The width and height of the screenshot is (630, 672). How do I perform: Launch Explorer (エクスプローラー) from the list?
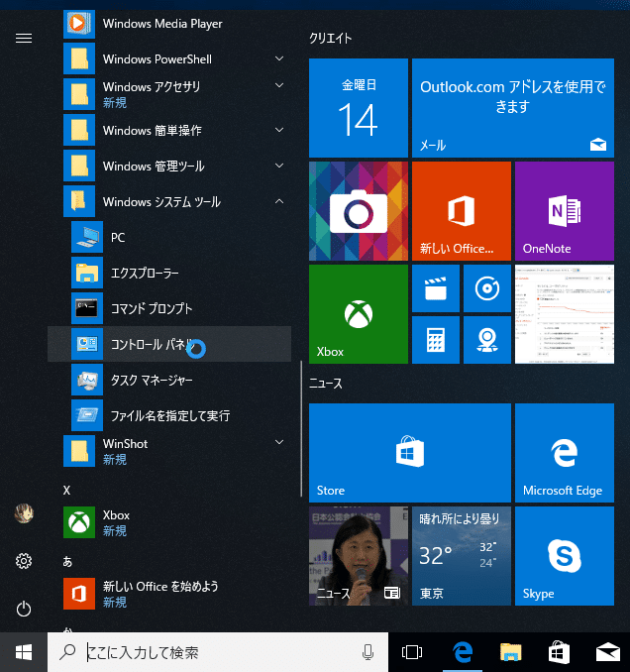coord(169,273)
